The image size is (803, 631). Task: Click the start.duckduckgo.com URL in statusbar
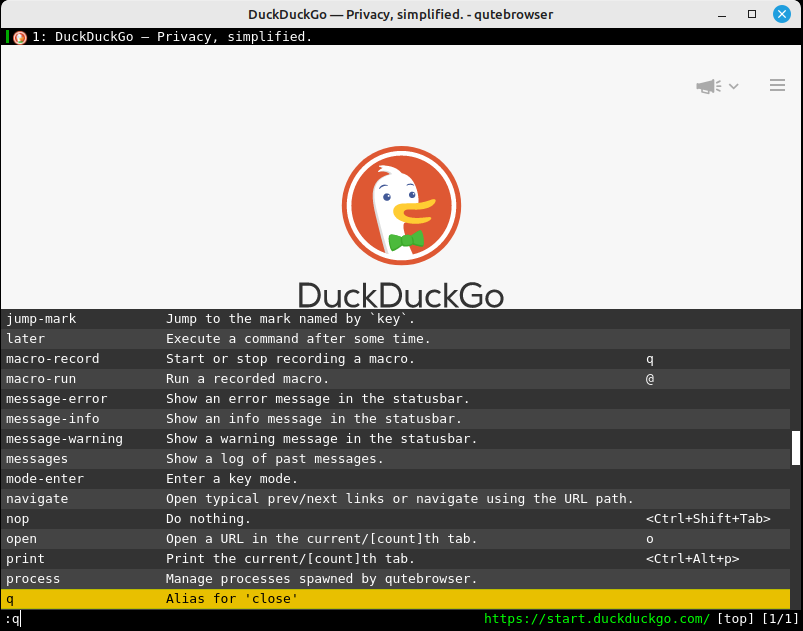pos(597,619)
